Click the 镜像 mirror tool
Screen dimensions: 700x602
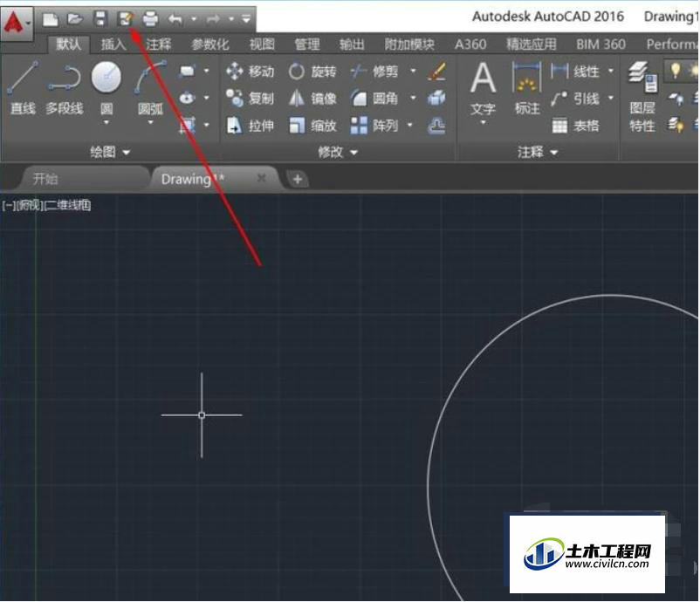pos(312,99)
